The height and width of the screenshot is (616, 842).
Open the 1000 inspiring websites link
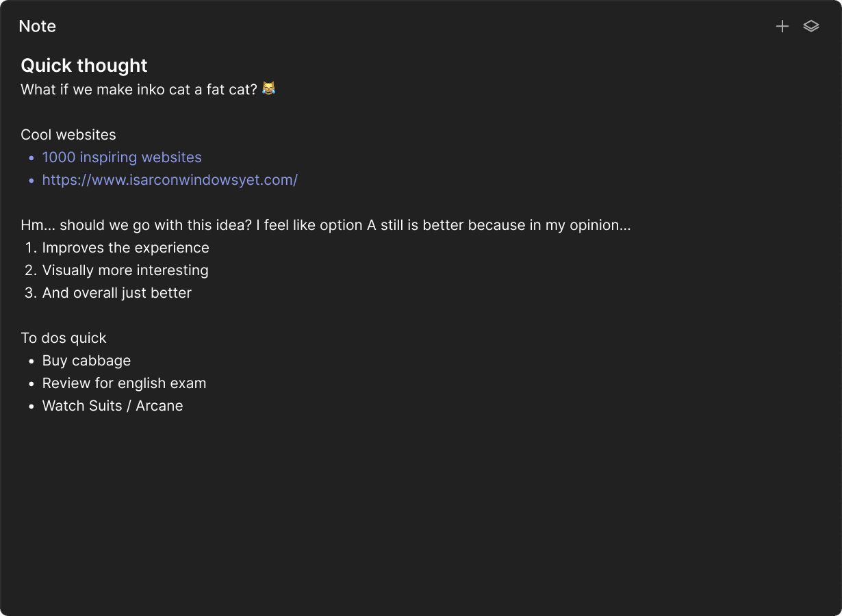(122, 157)
